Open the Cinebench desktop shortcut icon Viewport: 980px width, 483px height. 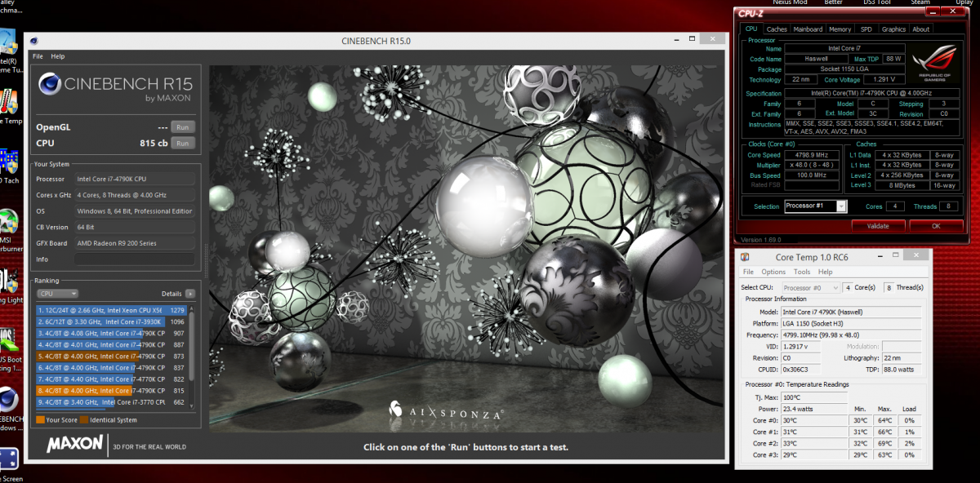[7, 400]
